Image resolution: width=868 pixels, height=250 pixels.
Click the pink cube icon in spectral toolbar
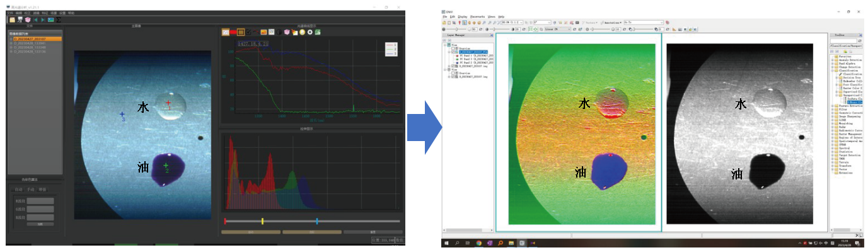coord(287,32)
